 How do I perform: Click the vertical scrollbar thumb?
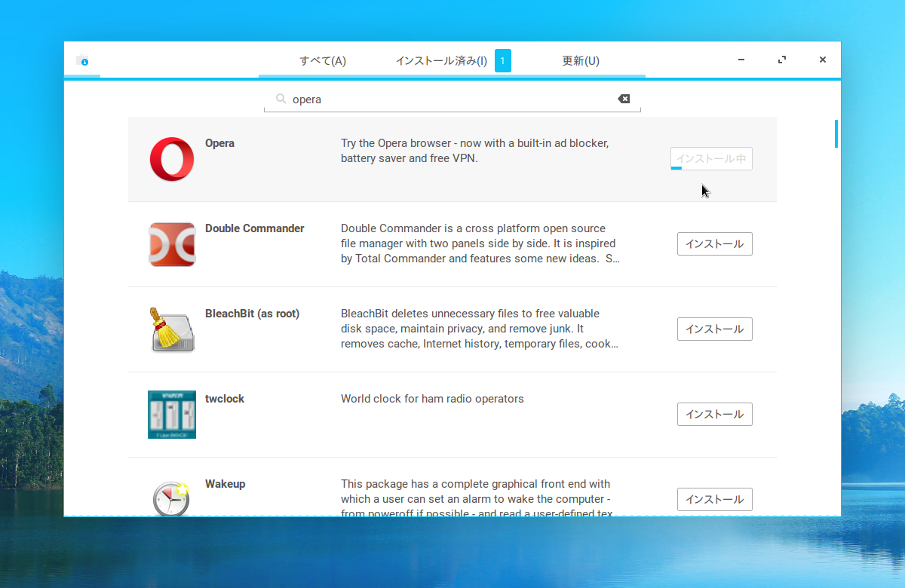coord(836,133)
